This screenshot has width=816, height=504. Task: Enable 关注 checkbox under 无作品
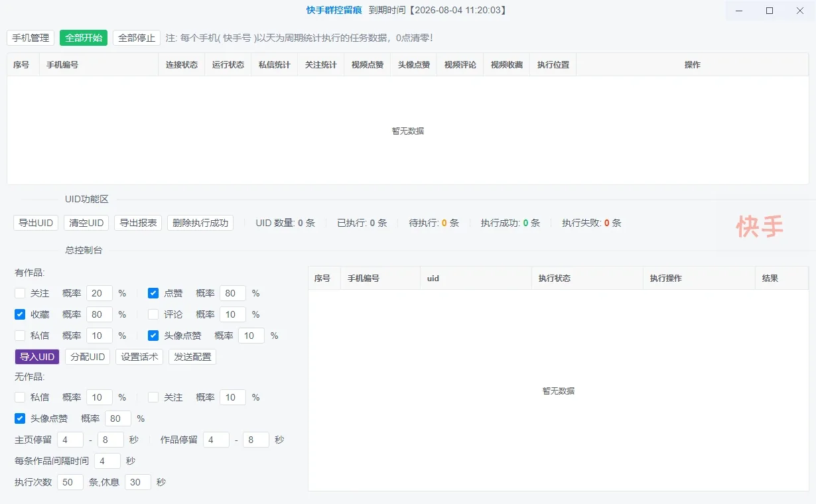tap(153, 397)
